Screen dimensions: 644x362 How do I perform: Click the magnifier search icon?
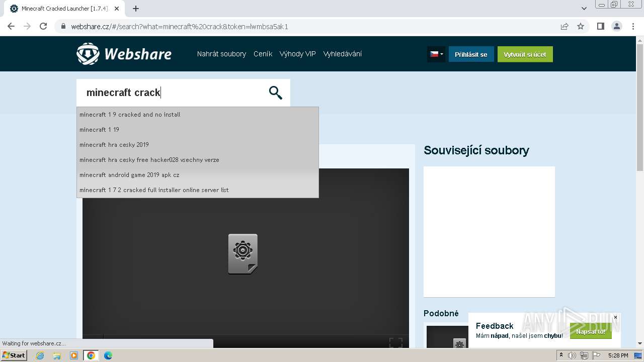(275, 93)
